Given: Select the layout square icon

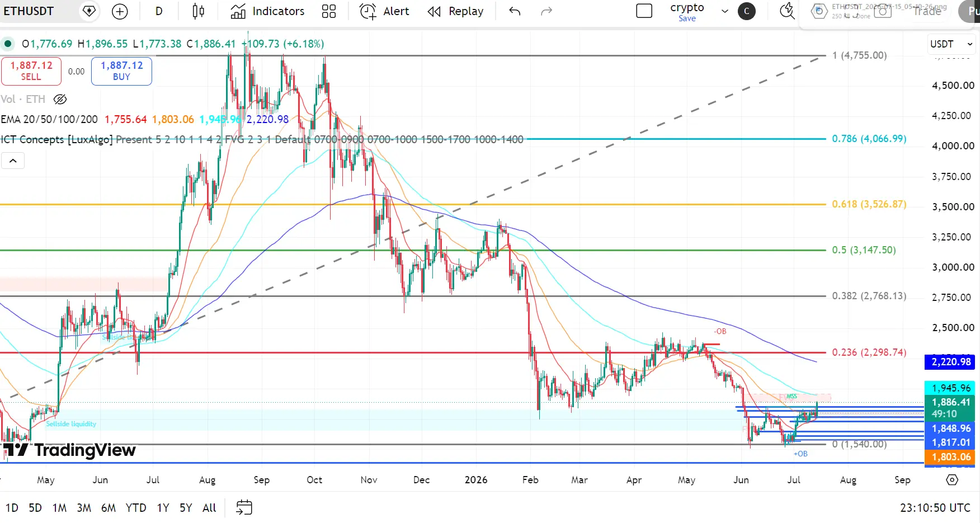Looking at the screenshot, I should tap(644, 11).
